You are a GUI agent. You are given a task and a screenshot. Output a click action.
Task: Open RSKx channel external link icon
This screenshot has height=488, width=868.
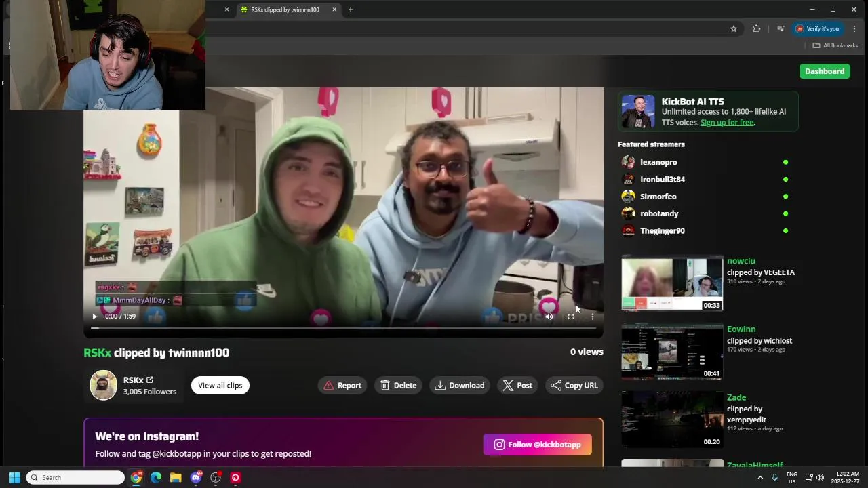point(150,380)
